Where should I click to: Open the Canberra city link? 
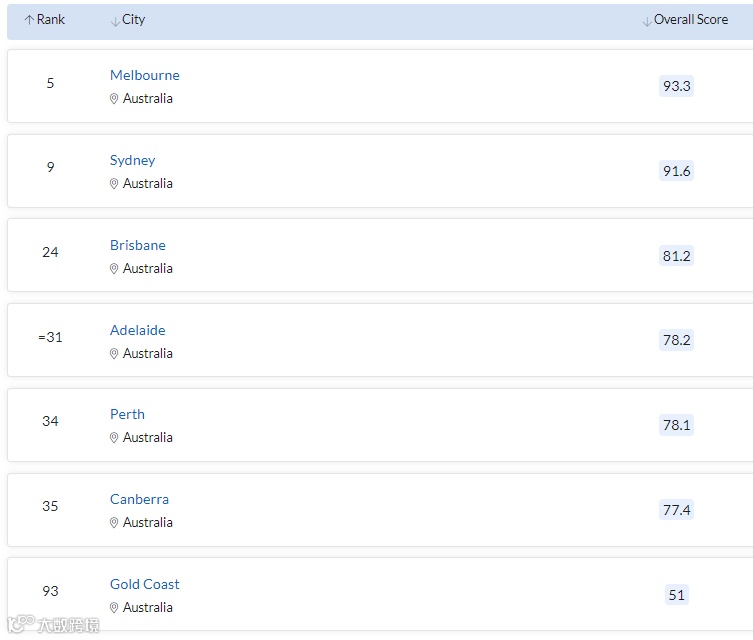click(139, 499)
